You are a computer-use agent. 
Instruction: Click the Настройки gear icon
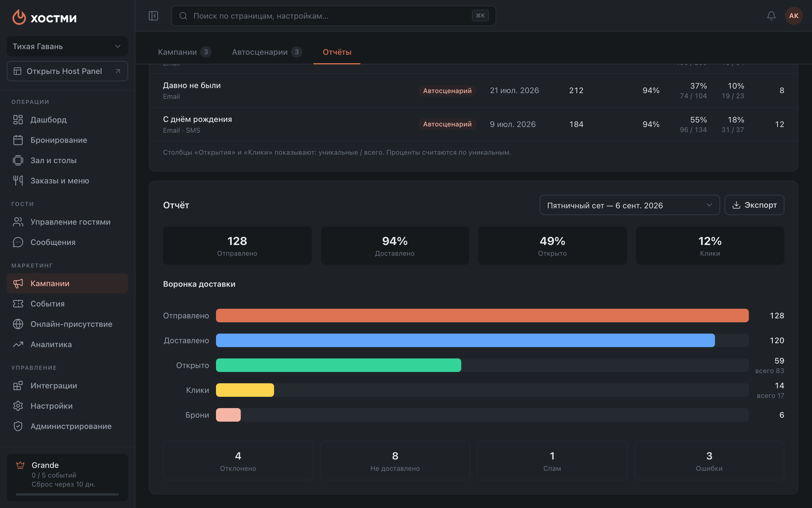pyautogui.click(x=18, y=406)
